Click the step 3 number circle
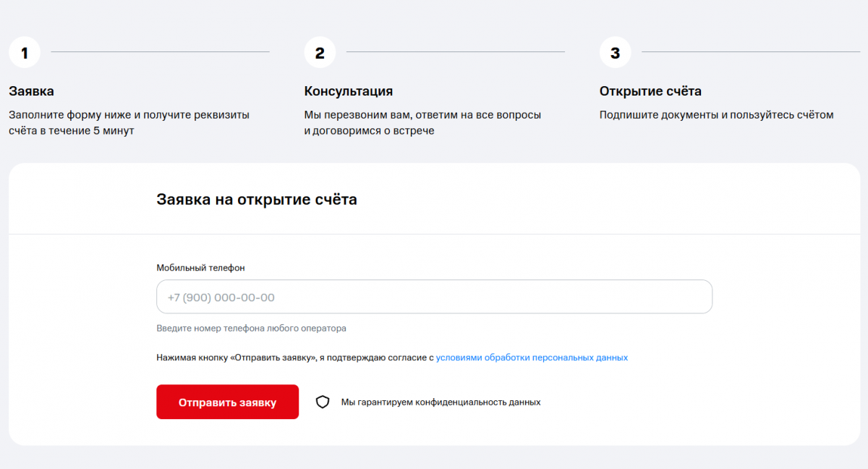The height and width of the screenshot is (469, 868). pos(615,53)
